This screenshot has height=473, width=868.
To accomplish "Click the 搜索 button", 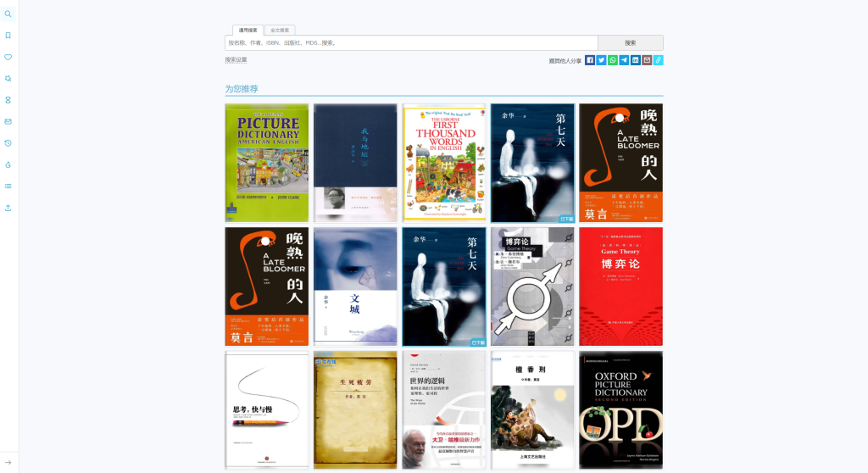I will pyautogui.click(x=631, y=42).
